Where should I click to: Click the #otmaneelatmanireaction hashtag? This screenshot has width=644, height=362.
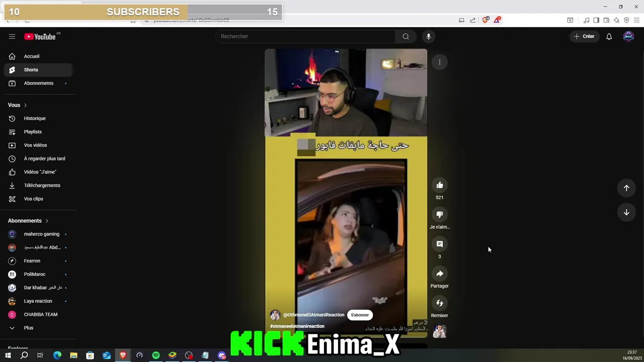pos(297,326)
